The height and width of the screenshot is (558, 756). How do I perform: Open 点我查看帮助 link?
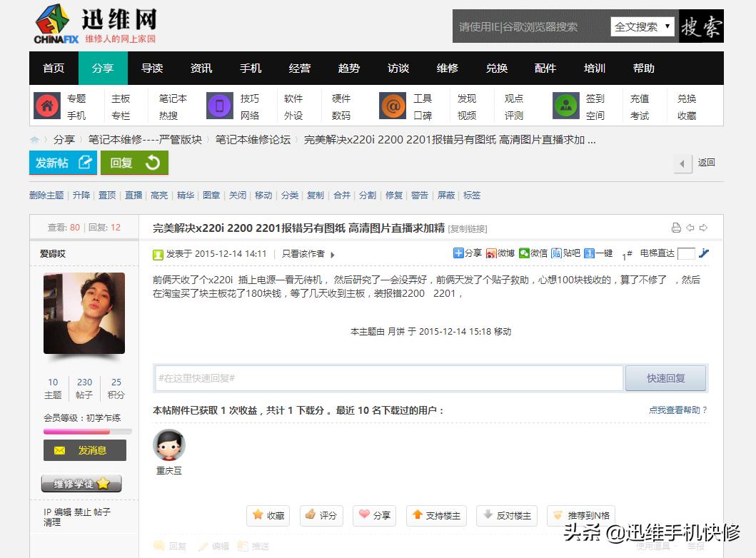[678, 410]
